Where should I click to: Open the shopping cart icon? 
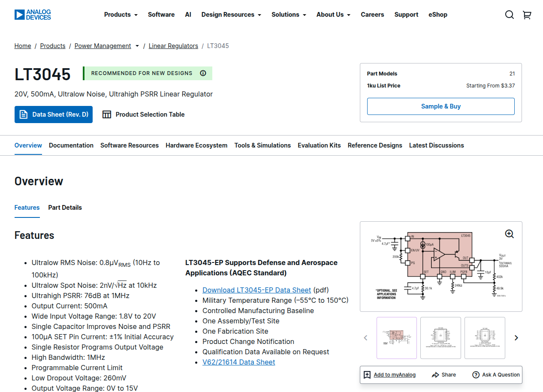click(527, 15)
